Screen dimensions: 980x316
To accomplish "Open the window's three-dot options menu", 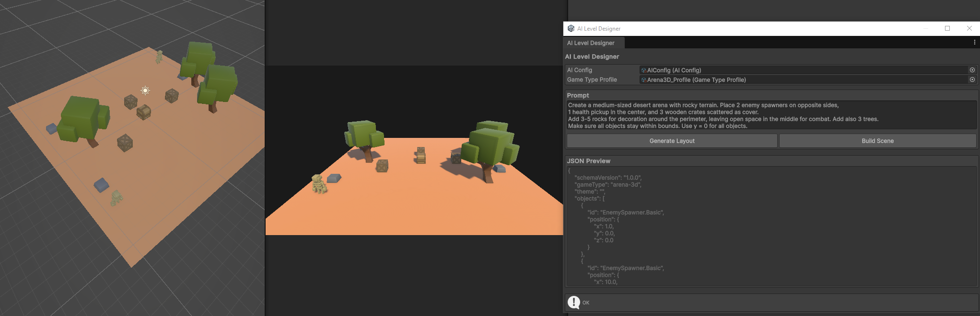I will point(974,43).
